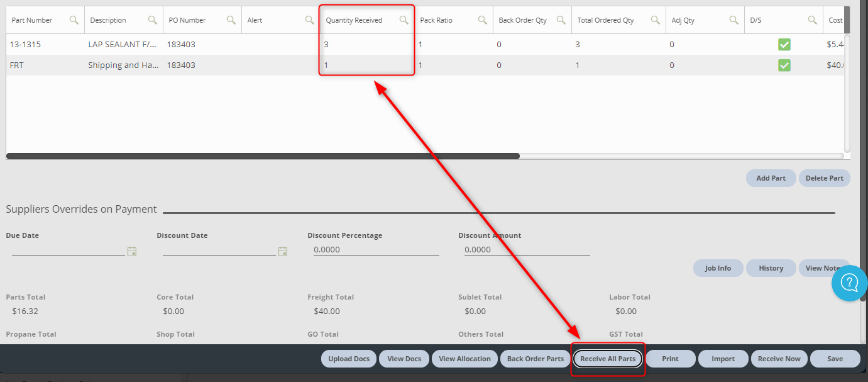Open Alert column search magnifier

pos(310,20)
